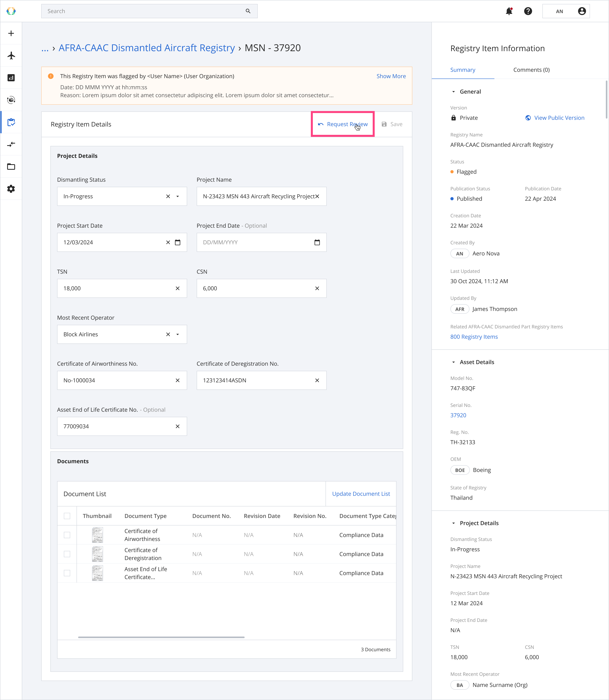Select the Summary tab
The width and height of the screenshot is (609, 700).
pyautogui.click(x=462, y=70)
